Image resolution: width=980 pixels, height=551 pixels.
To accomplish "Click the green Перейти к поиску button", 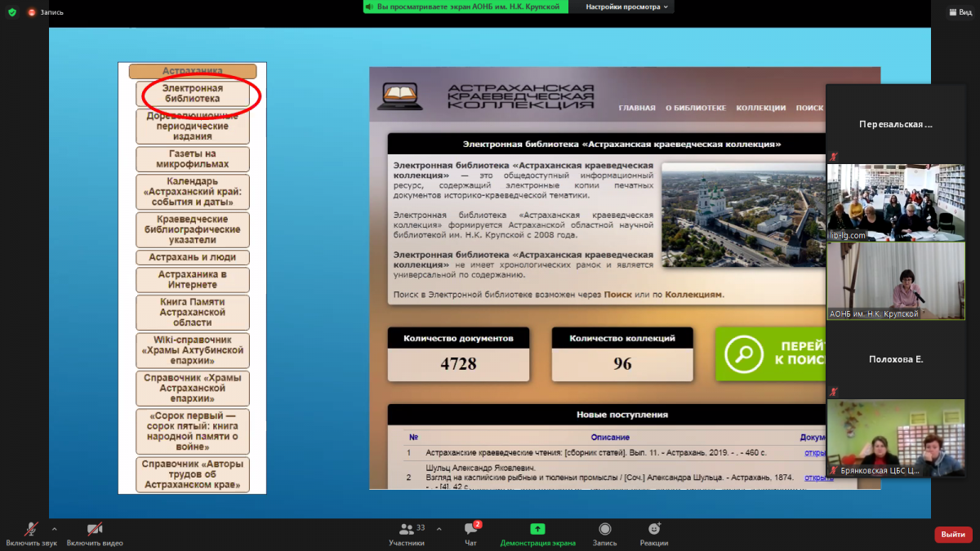I will [x=771, y=354].
